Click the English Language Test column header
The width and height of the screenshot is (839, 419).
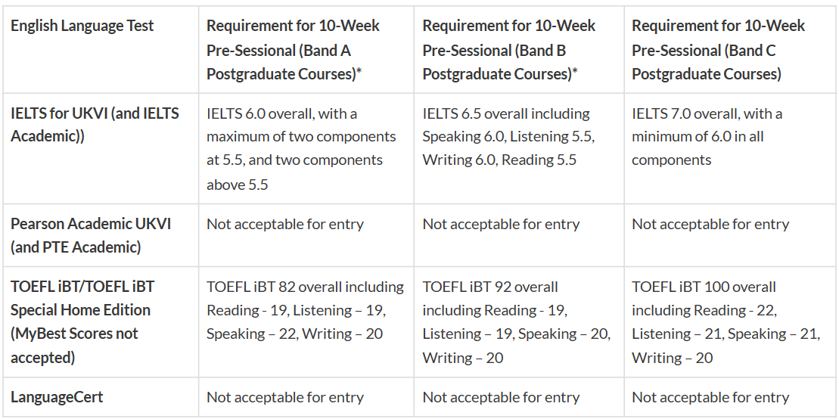(82, 25)
